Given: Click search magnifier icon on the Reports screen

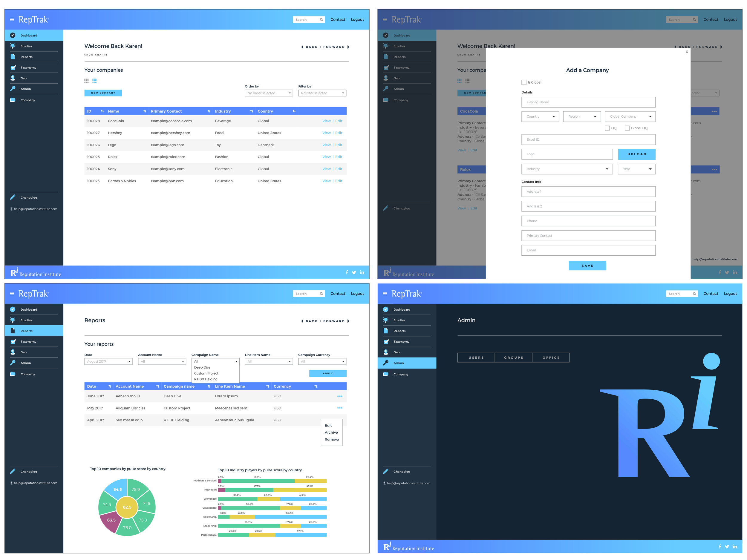Looking at the screenshot, I should (x=321, y=294).
